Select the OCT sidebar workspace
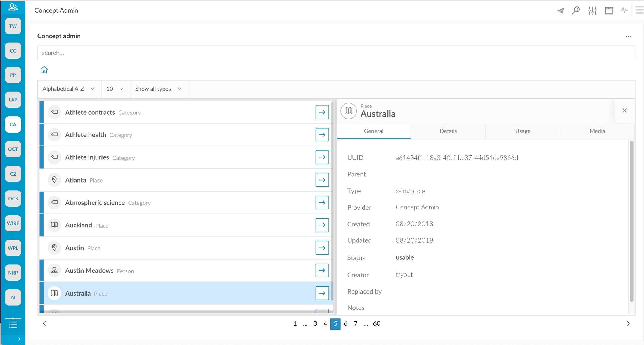 coord(13,149)
